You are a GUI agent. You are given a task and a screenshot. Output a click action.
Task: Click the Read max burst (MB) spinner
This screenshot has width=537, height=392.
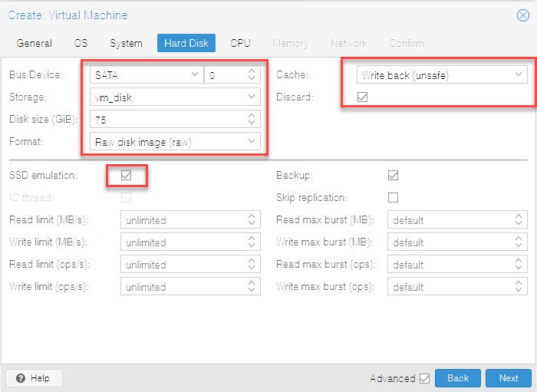click(519, 220)
